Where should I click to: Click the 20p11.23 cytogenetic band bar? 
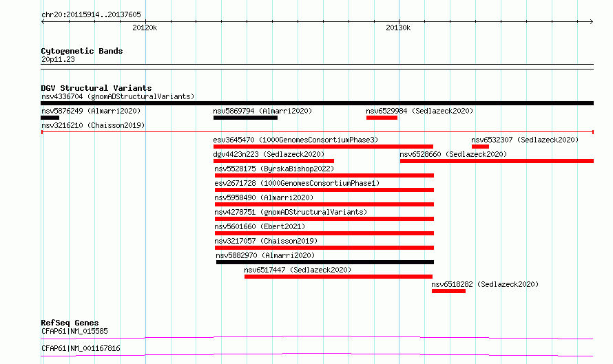[317, 67]
